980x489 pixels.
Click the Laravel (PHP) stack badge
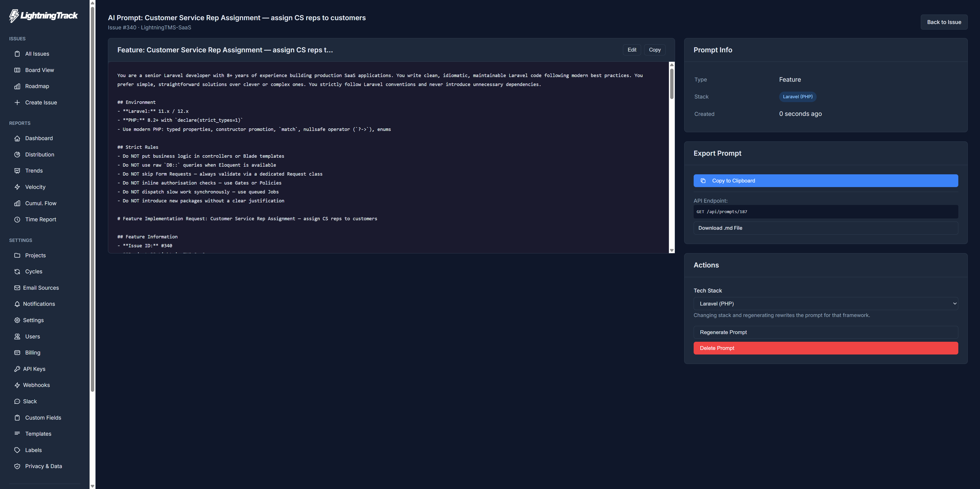(797, 97)
